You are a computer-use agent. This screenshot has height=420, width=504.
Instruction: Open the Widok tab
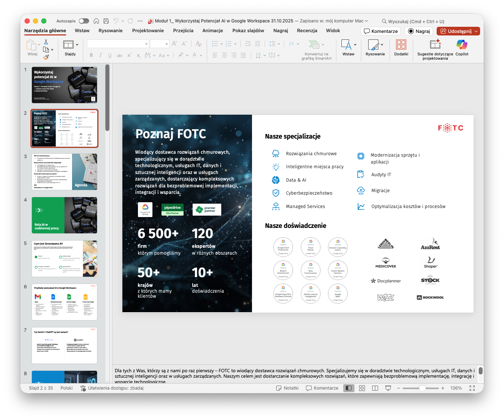[x=333, y=31]
